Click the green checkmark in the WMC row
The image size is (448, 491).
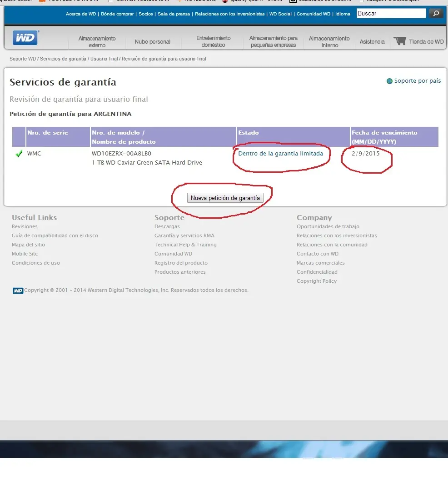click(x=19, y=154)
